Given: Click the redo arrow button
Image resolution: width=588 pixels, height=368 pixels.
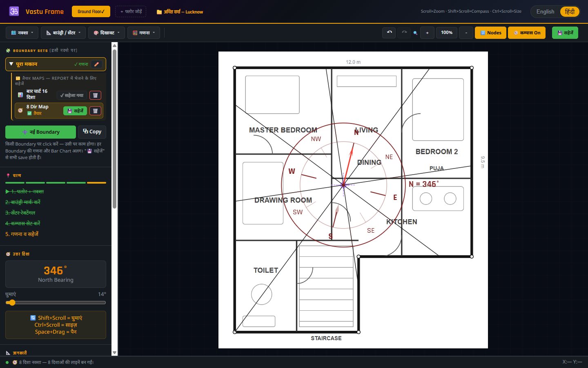Looking at the screenshot, I should coord(404,33).
